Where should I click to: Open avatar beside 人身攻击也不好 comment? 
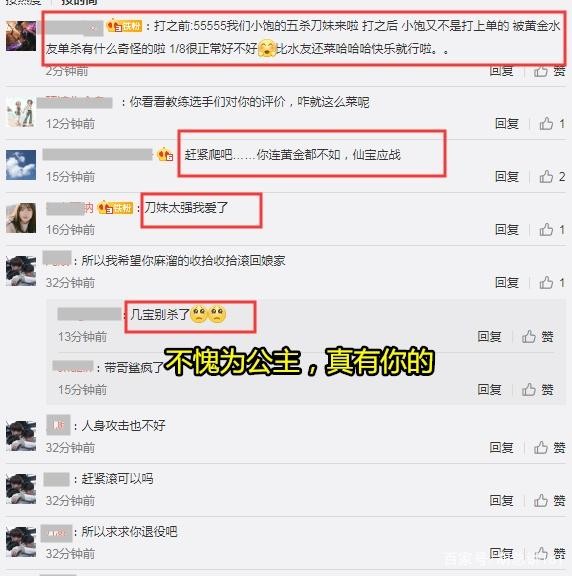click(x=21, y=436)
